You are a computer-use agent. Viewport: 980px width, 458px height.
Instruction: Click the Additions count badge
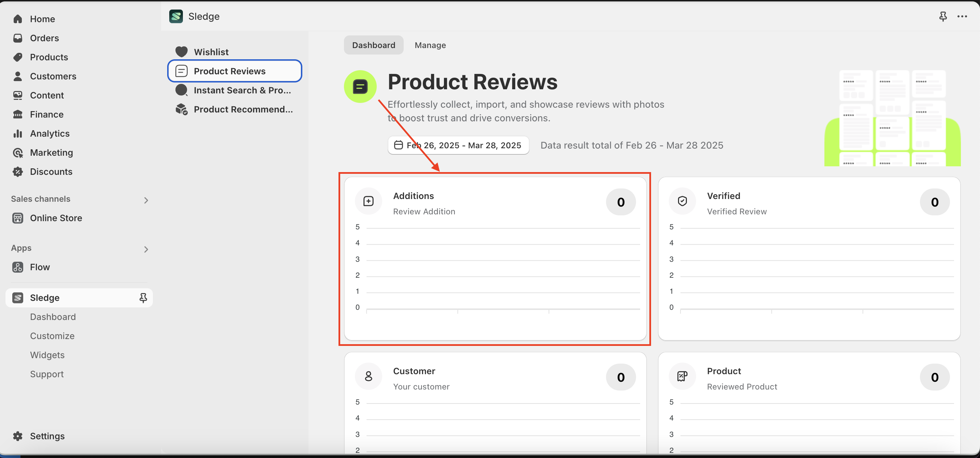coord(620,202)
